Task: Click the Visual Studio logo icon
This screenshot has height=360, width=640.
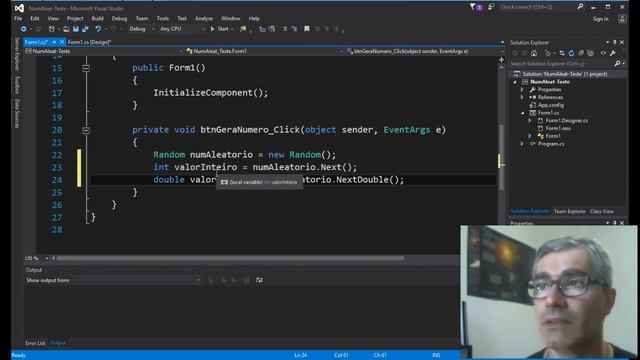Action: 19,8
